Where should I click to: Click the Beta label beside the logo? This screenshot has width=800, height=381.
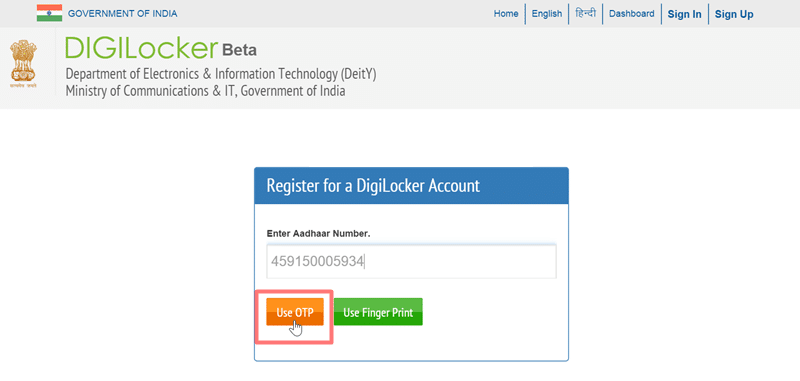[239, 50]
